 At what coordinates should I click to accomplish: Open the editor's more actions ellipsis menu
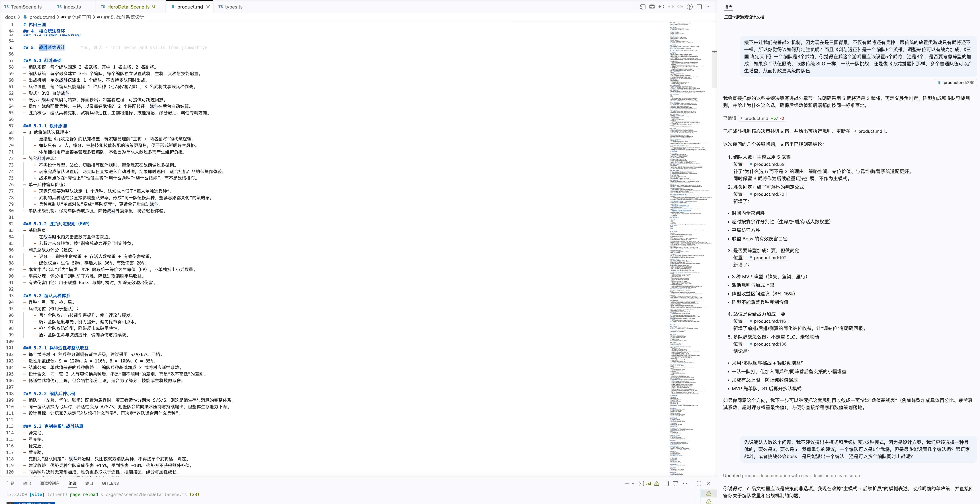pos(708,7)
